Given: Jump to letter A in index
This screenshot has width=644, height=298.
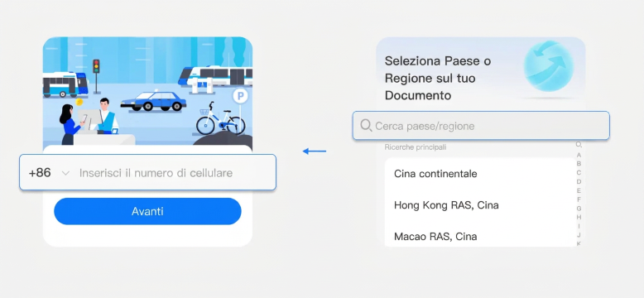Looking at the screenshot, I should click(x=579, y=155).
